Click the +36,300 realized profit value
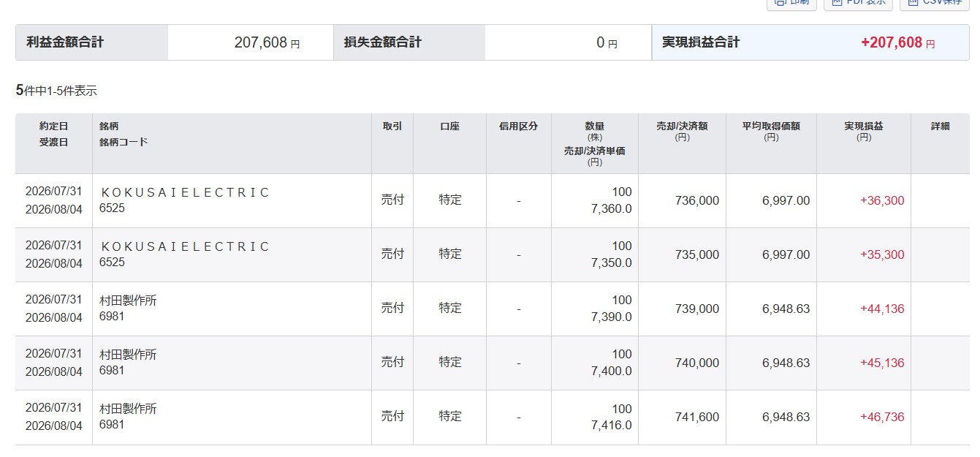 point(882,200)
